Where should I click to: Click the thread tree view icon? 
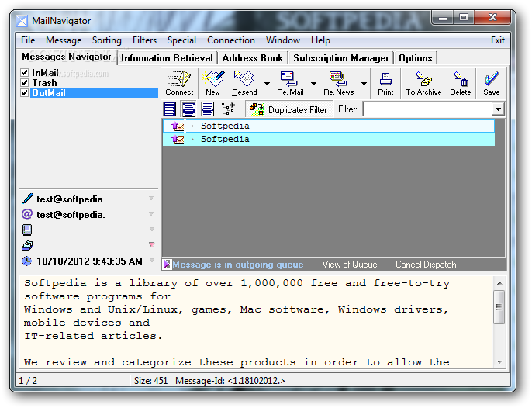pyautogui.click(x=228, y=109)
